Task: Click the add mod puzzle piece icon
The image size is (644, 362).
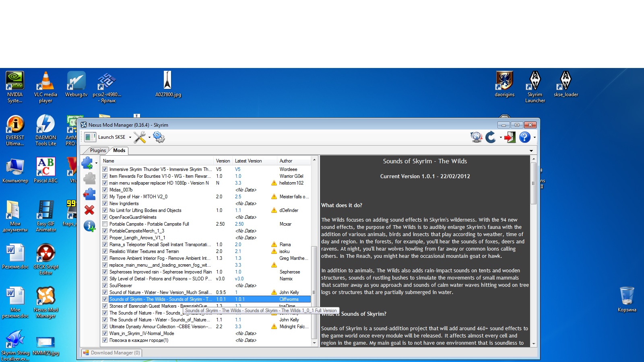Action: point(87,163)
